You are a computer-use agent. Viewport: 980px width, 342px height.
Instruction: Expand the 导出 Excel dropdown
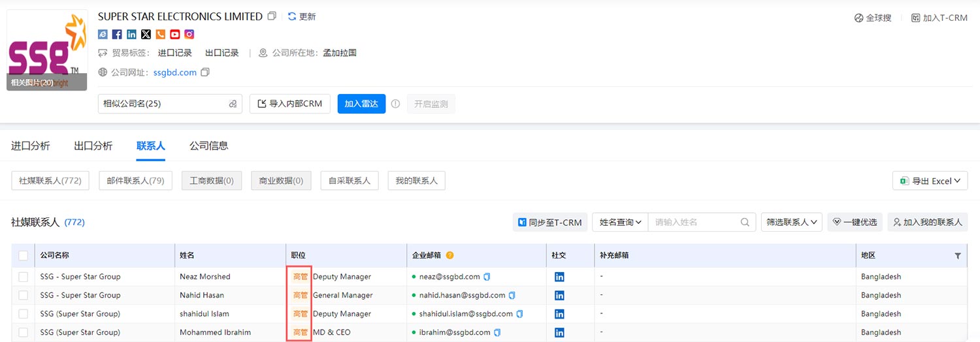click(930, 181)
